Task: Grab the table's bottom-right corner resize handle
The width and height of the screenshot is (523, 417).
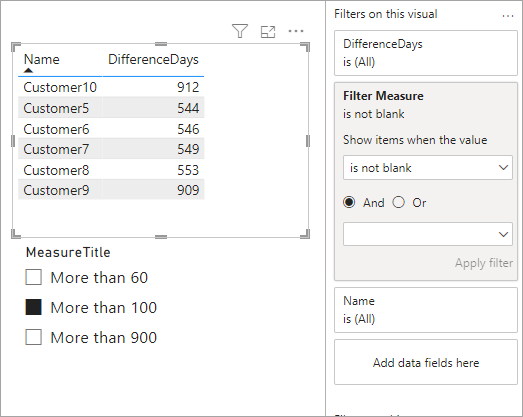Action: 306,234
